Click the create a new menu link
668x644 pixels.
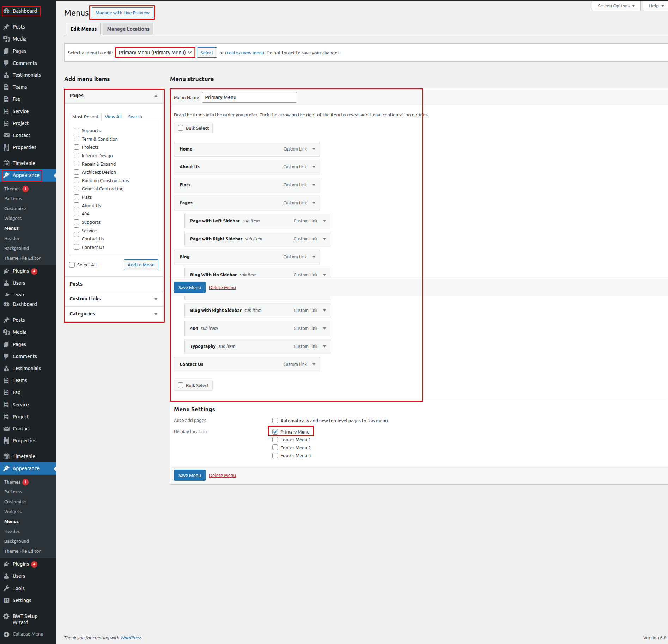click(244, 53)
